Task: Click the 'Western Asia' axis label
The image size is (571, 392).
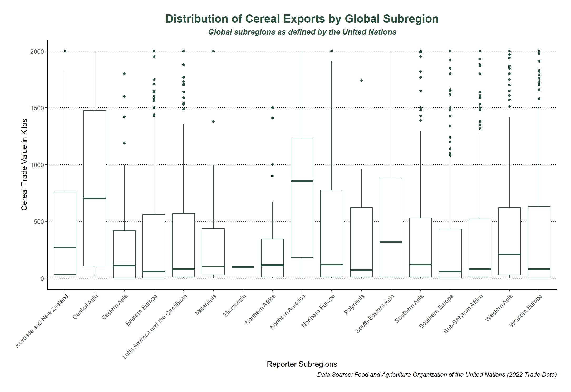Action: (x=499, y=308)
